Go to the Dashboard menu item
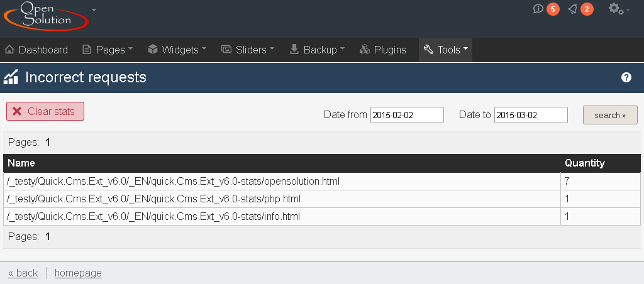This screenshot has height=284, width=644. click(x=36, y=50)
